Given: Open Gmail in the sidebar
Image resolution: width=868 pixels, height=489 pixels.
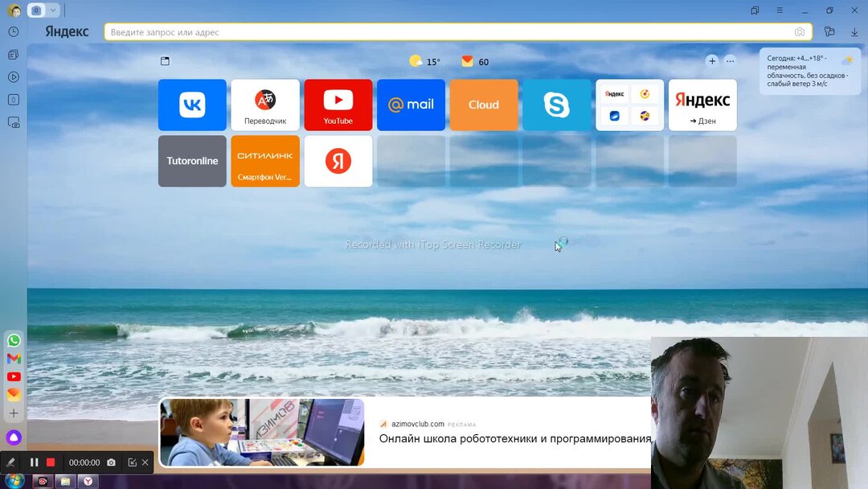Looking at the screenshot, I should click(x=14, y=359).
